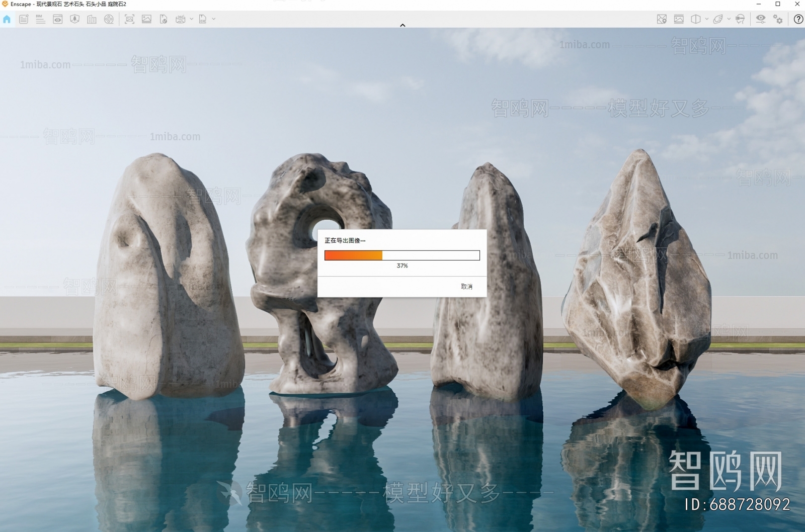Click the Screenshot capture icon
805x532 pixels.
tap(129, 19)
